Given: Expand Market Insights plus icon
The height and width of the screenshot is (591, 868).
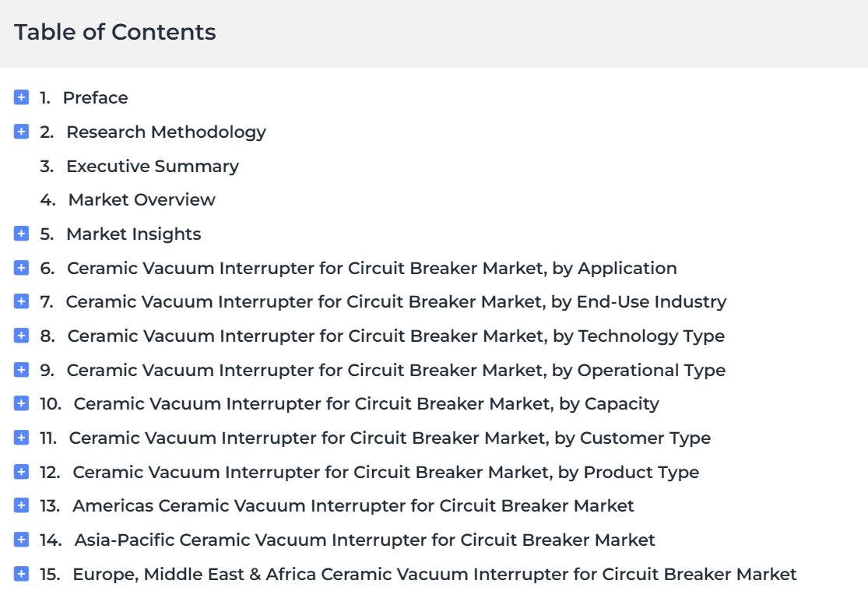Looking at the screenshot, I should pos(21,234).
